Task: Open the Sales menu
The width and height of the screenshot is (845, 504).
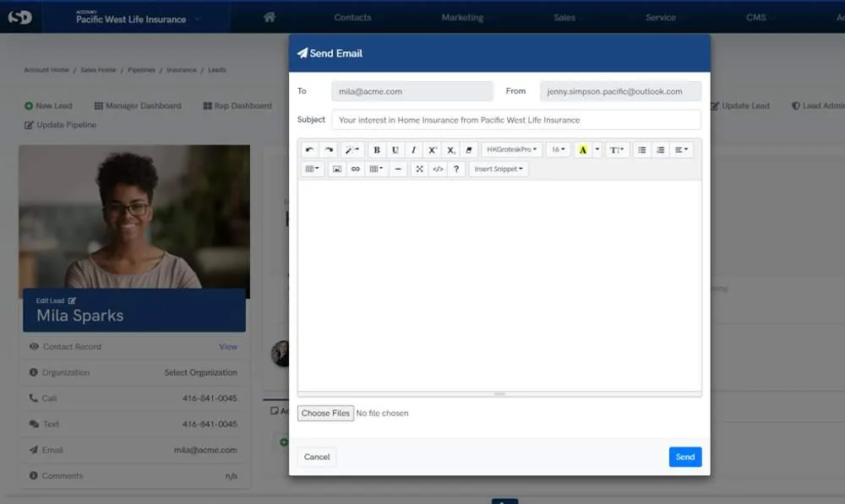Action: click(564, 17)
